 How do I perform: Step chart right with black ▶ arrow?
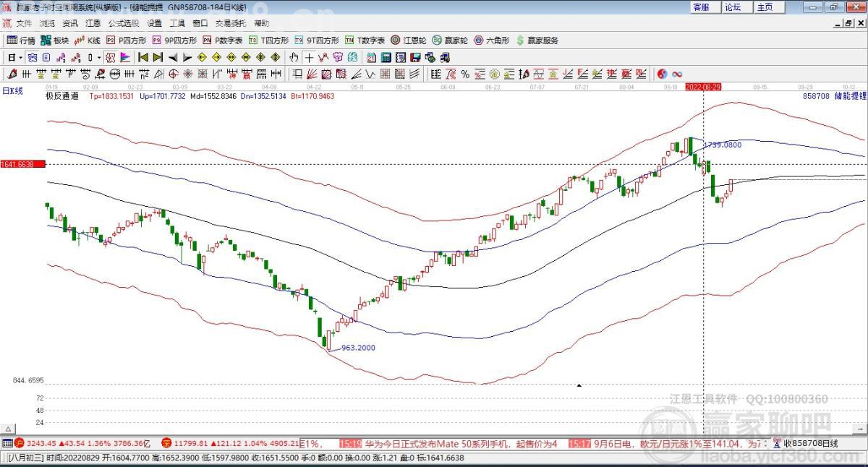(187, 57)
